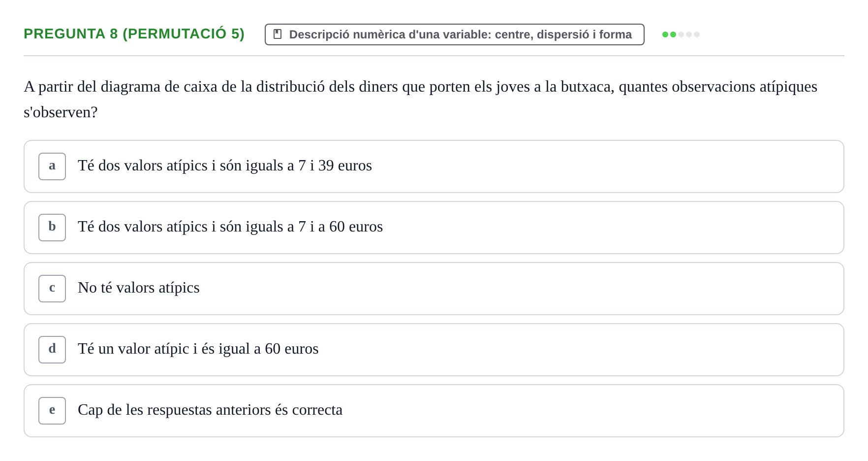Click the 'PREGUNTA 8 (PERMUTACIÓ 5)' heading

click(134, 33)
